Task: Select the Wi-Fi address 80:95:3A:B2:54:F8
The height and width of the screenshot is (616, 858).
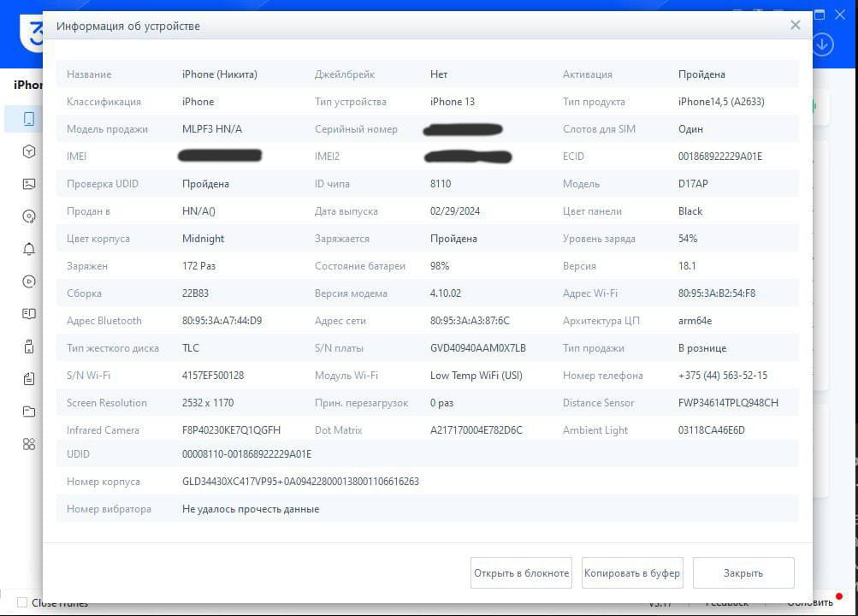Action: pos(717,293)
